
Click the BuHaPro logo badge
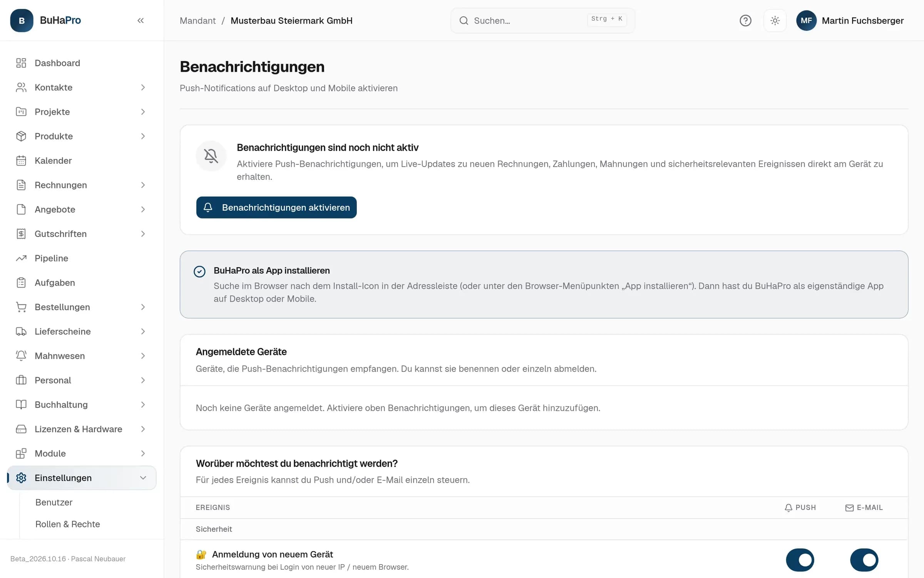tap(22, 20)
